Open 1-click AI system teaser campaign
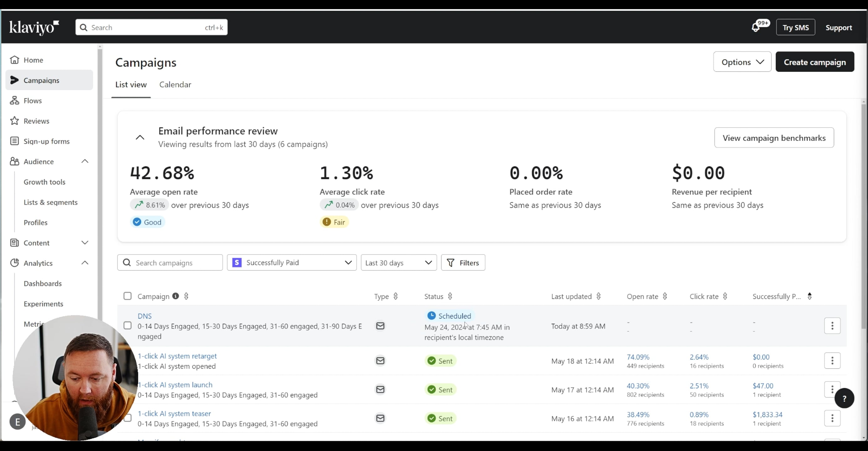868x451 pixels. click(174, 413)
